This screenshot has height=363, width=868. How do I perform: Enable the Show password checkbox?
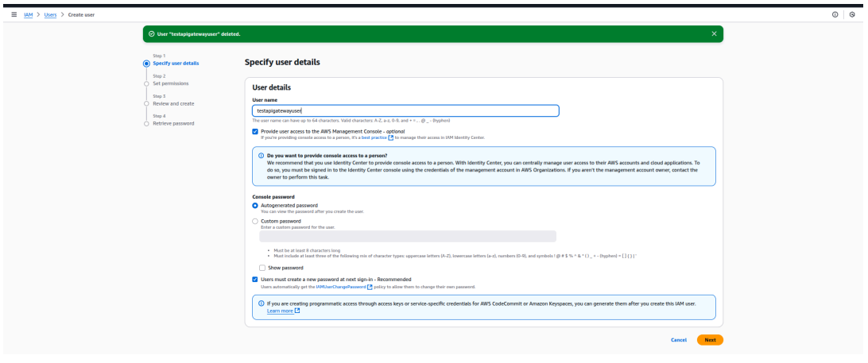[263, 268]
